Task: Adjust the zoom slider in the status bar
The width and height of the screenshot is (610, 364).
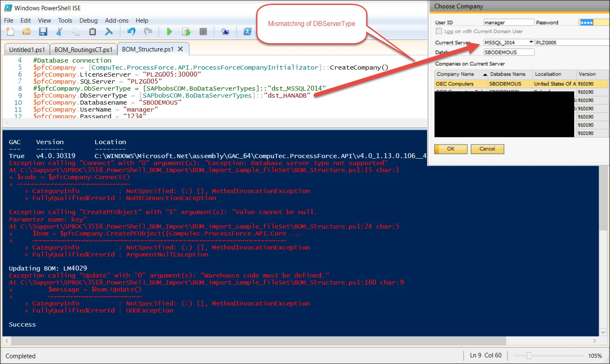Action: click(x=529, y=356)
